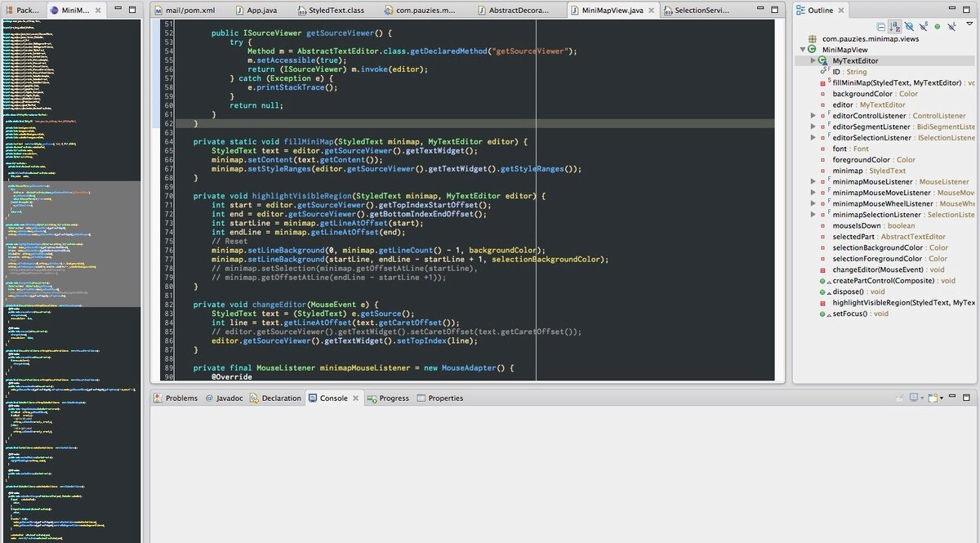Toggle Hide Fields in the Outline toolbar
This screenshot has width=980, height=543.
pyautogui.click(x=909, y=26)
